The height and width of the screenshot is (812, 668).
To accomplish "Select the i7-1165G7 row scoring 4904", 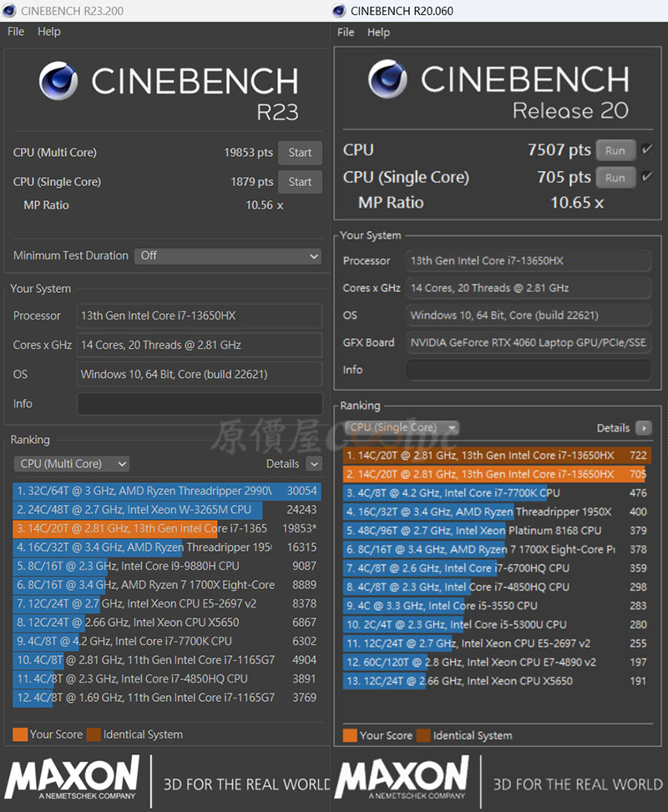I will click(167, 660).
